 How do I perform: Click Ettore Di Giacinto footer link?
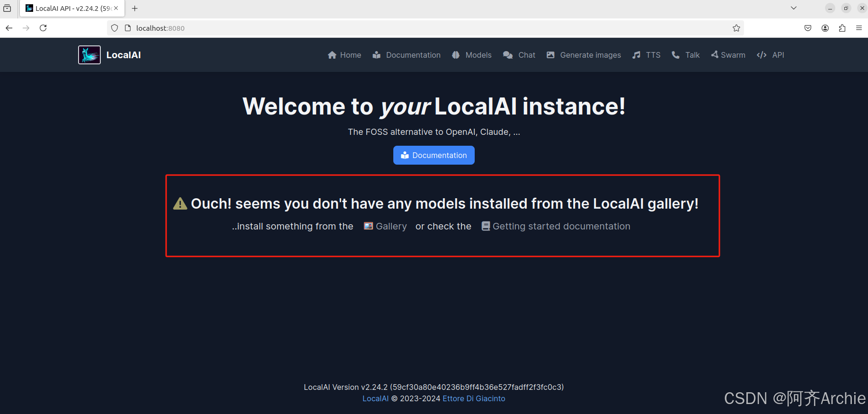(474, 398)
